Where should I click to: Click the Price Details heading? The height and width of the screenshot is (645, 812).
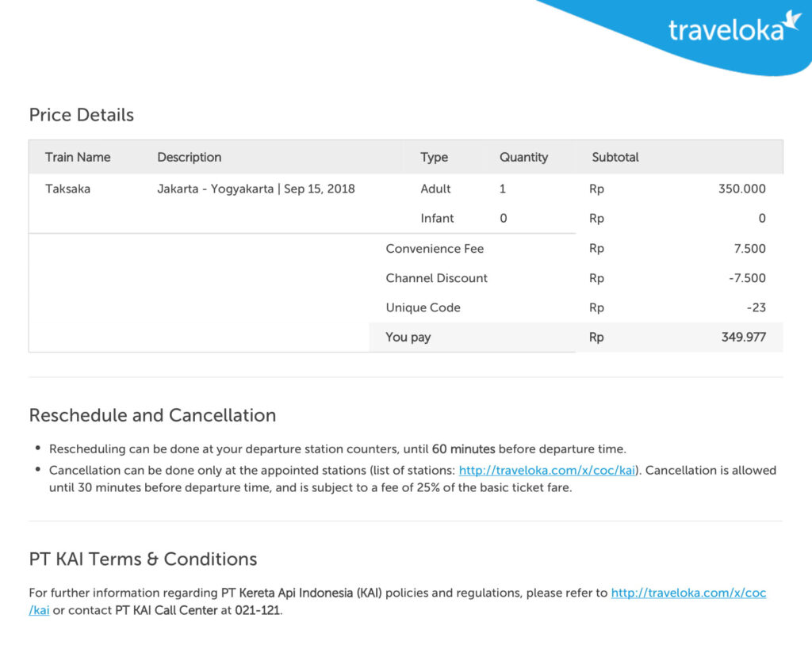pos(82,115)
